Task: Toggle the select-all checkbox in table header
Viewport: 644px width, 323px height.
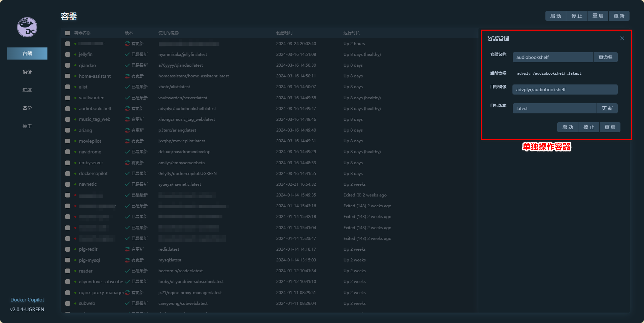Action: pos(68,33)
